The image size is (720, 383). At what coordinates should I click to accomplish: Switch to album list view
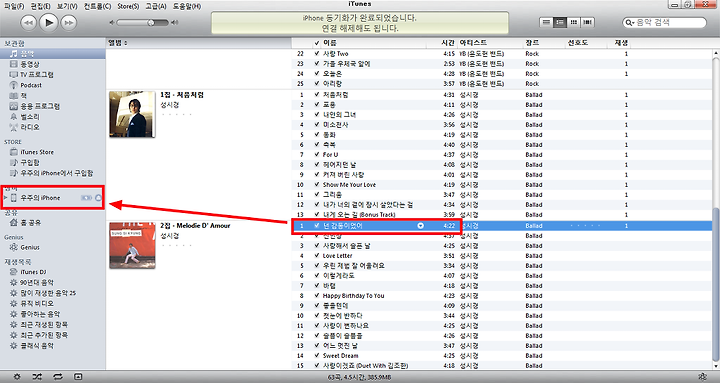tap(560, 22)
